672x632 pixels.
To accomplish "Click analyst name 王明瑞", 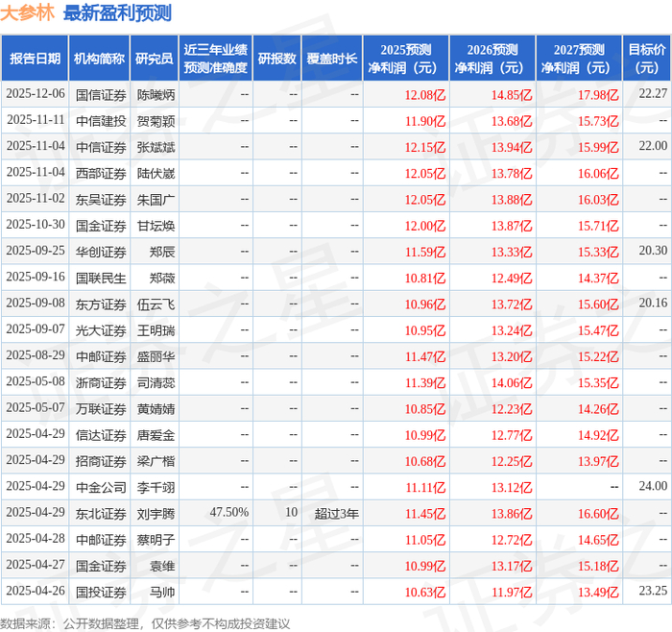I will [156, 330].
